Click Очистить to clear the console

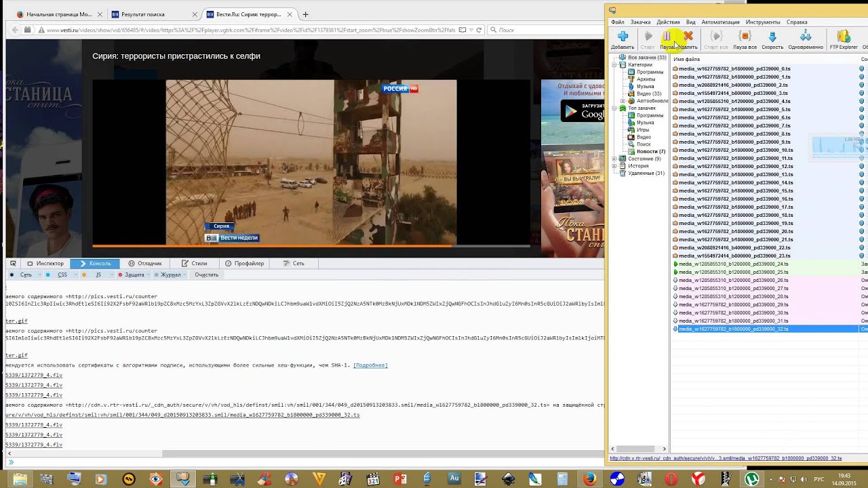(207, 274)
